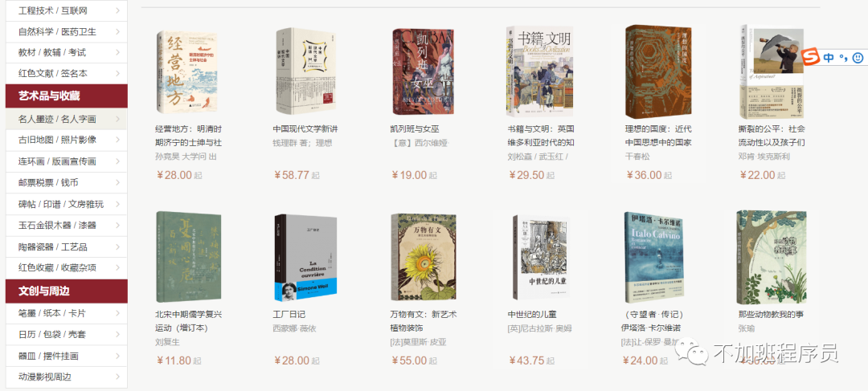Expand the 邮票税票 / 钱币 chevron
Image resolution: width=868 pixels, height=391 pixels.
pos(118,182)
